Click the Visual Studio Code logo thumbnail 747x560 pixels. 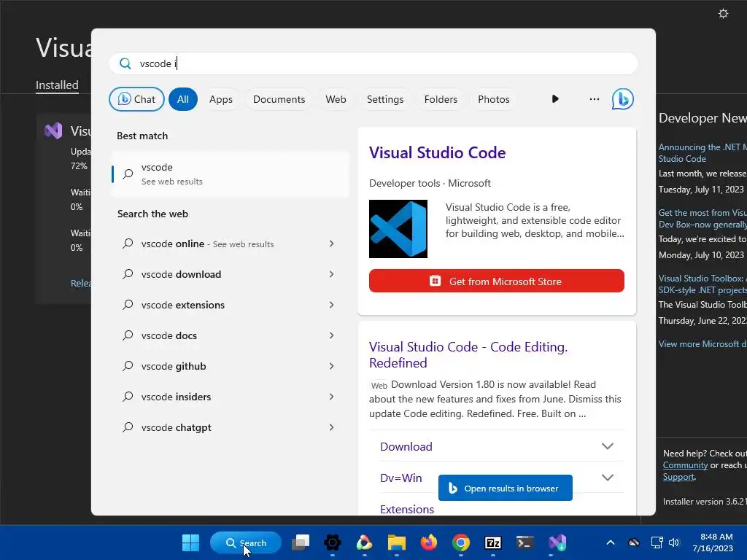tap(398, 229)
